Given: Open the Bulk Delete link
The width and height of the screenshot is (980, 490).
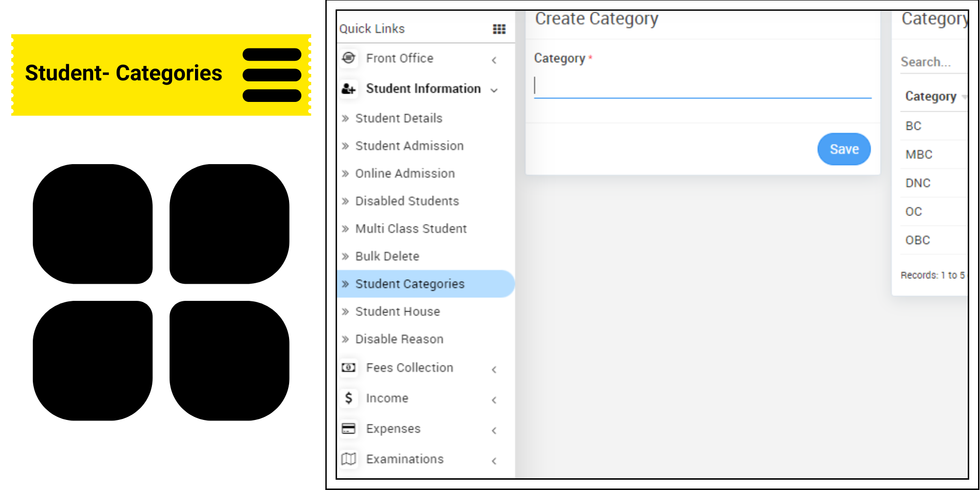Looking at the screenshot, I should click(387, 256).
